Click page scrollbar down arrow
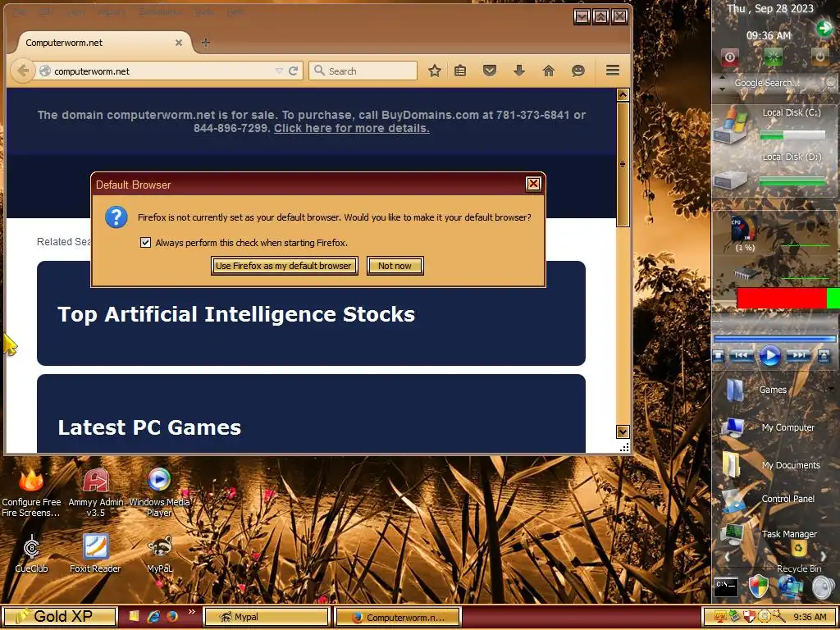The width and height of the screenshot is (840, 630). point(623,431)
